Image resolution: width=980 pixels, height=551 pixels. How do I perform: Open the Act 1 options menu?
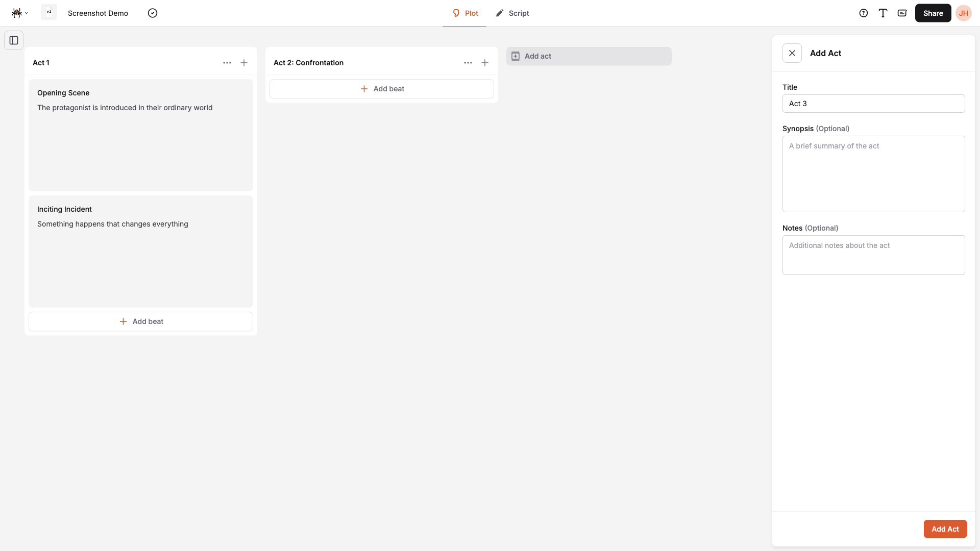[227, 63]
